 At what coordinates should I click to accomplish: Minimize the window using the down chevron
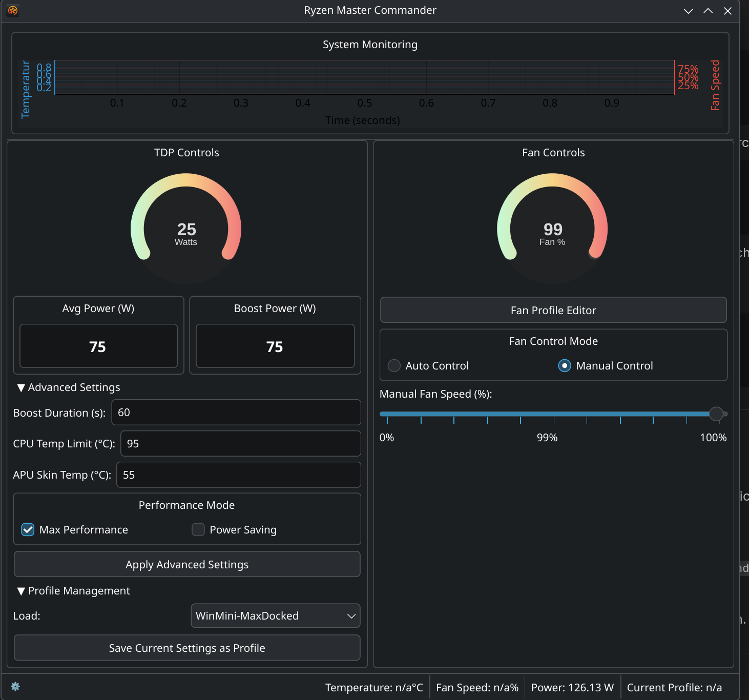688,11
